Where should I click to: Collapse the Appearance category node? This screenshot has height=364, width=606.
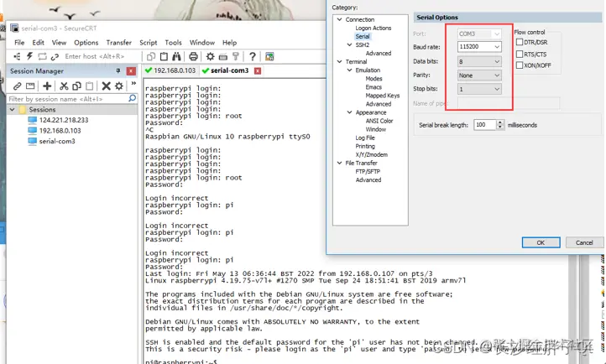point(349,112)
